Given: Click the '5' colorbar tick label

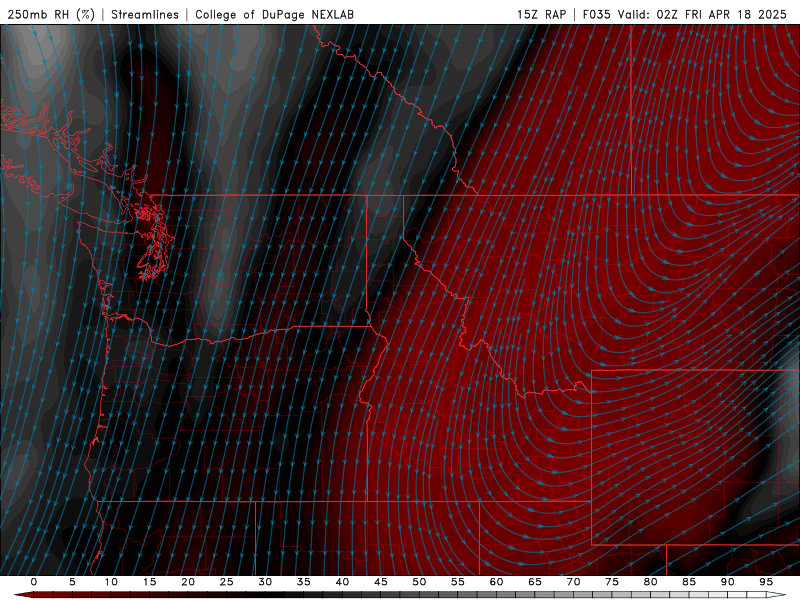Looking at the screenshot, I should pos(72,582).
